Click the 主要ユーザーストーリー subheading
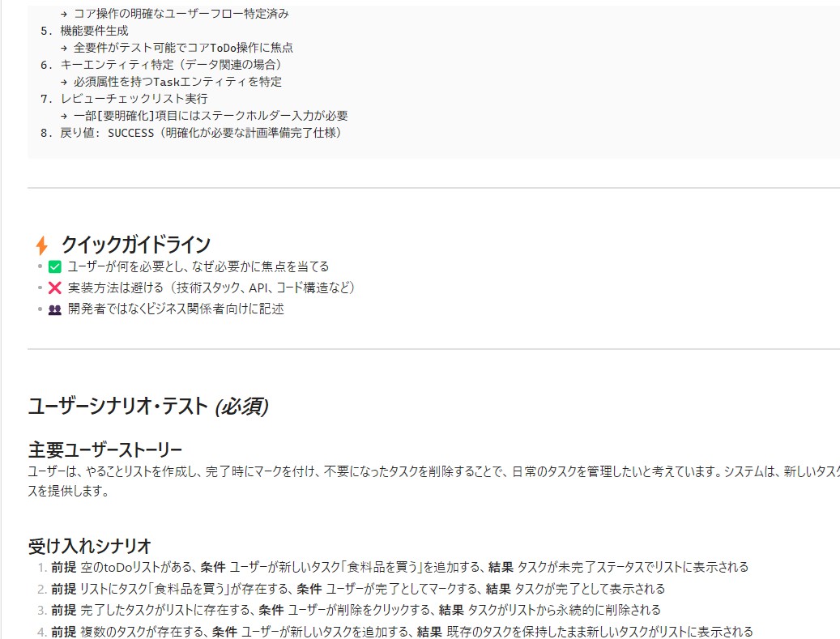This screenshot has width=840, height=639. [105, 449]
